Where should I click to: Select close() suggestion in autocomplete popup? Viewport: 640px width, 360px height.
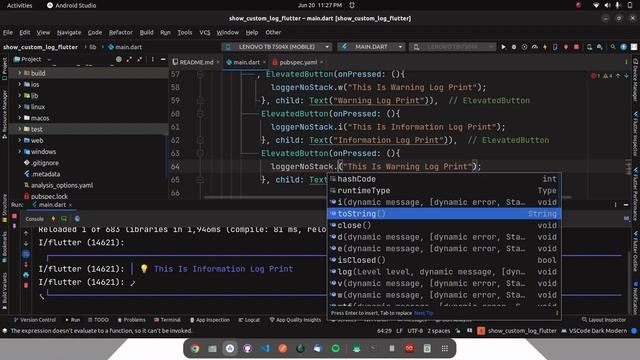pyautogui.click(x=444, y=225)
